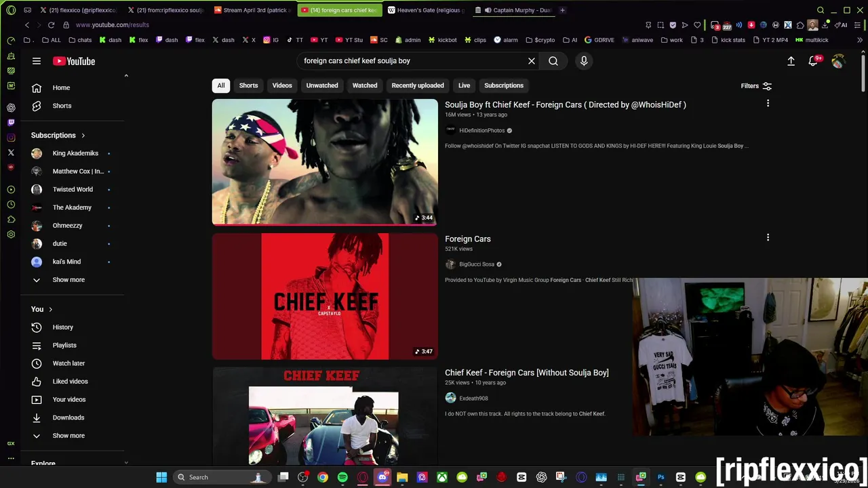The image size is (868, 488).
Task: Open browser history clock in the sidebar
Action: [x=11, y=205]
